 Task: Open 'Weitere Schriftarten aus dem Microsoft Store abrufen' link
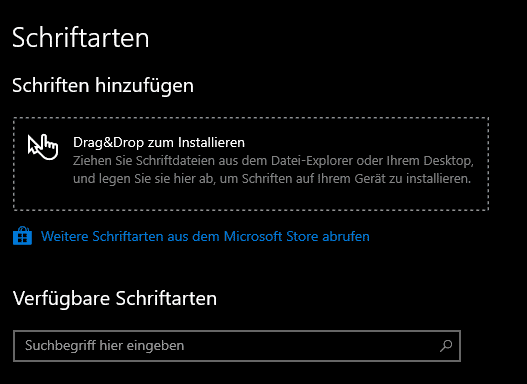(205, 236)
